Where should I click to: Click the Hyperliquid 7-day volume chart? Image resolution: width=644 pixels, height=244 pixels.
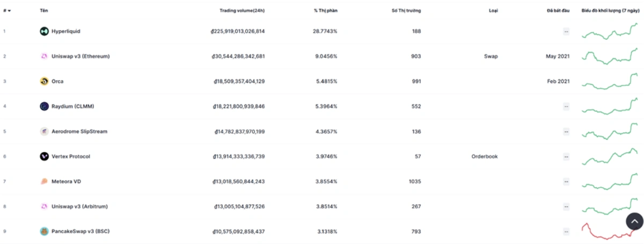(609, 32)
